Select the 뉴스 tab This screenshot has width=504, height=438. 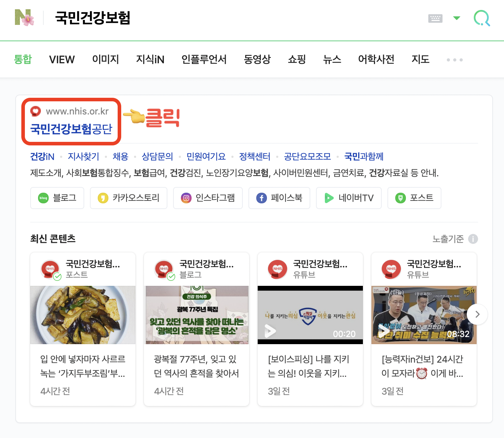[x=332, y=59]
